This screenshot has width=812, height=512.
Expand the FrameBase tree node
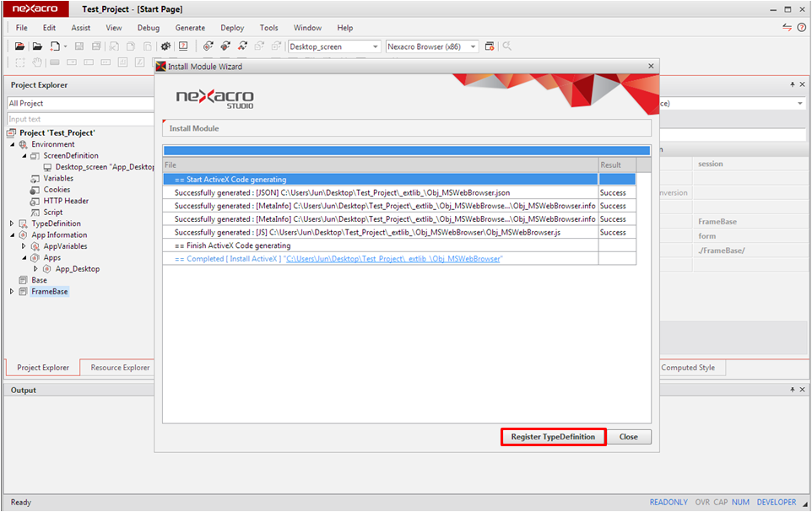click(12, 292)
